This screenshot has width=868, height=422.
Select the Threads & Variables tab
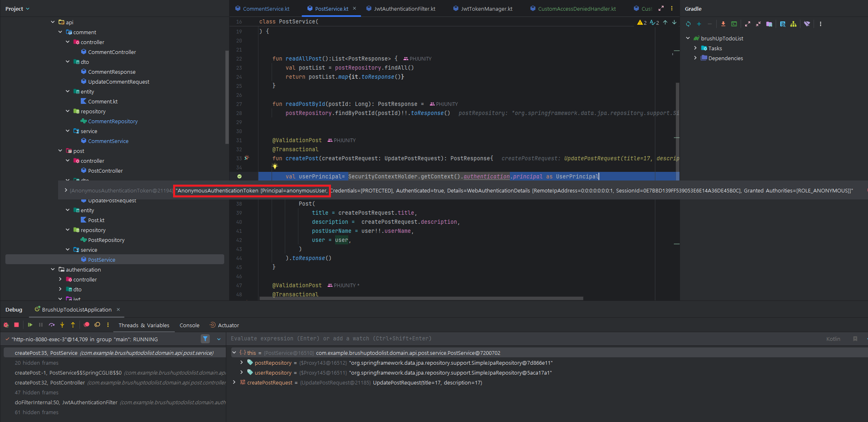[x=144, y=325]
